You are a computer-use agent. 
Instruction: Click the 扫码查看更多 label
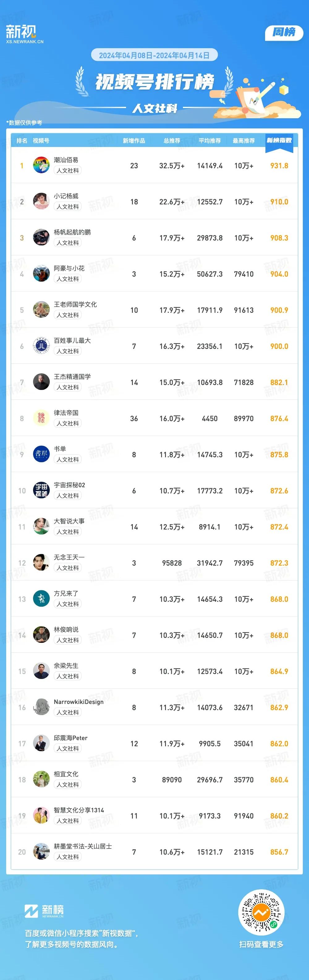tap(261, 944)
